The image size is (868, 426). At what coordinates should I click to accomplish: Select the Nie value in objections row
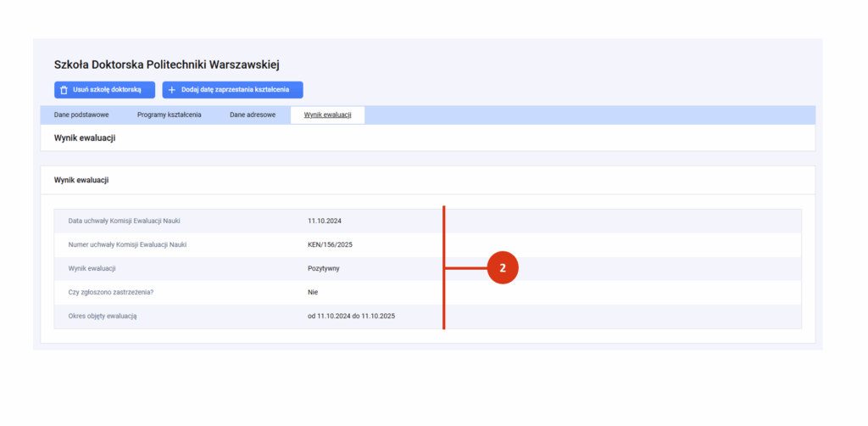(x=313, y=292)
